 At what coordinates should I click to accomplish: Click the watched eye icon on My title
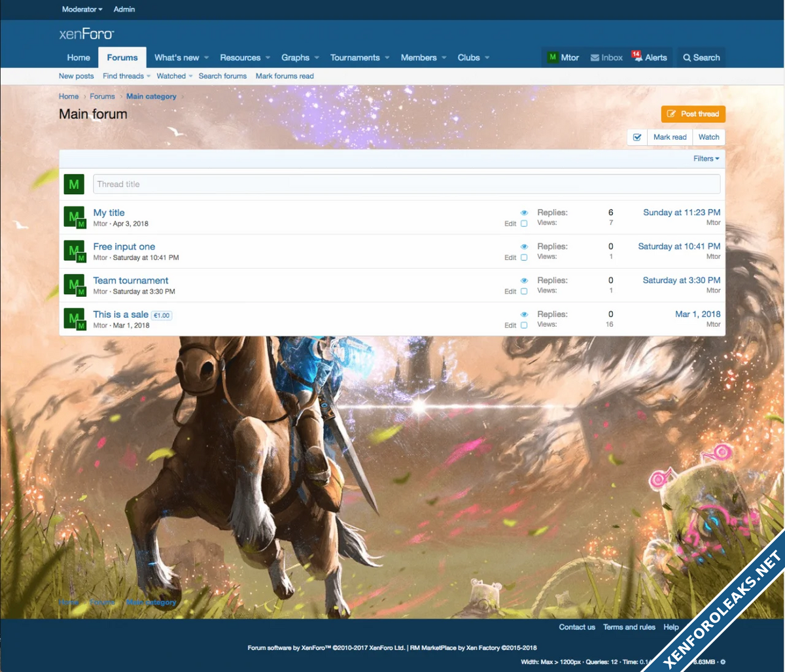click(x=524, y=213)
